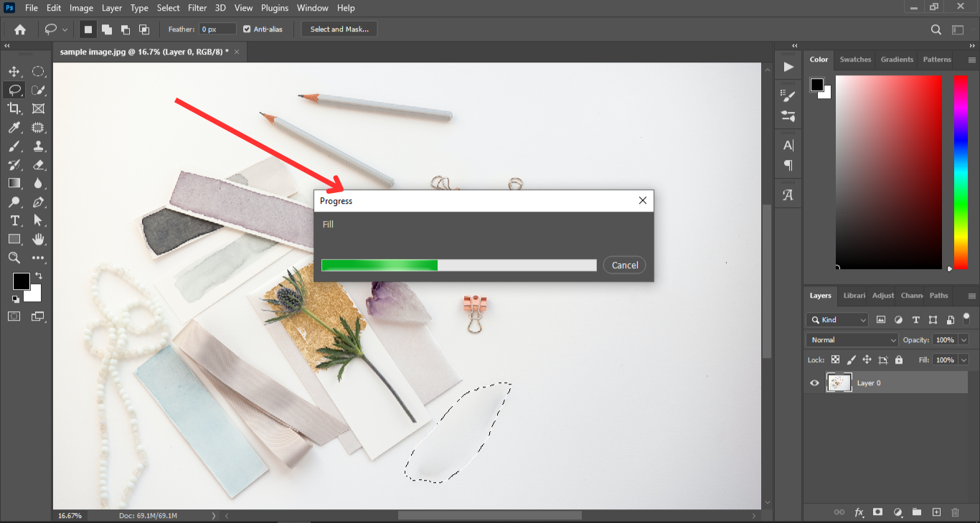
Task: Click the Delete layer trash icon
Action: (x=955, y=512)
